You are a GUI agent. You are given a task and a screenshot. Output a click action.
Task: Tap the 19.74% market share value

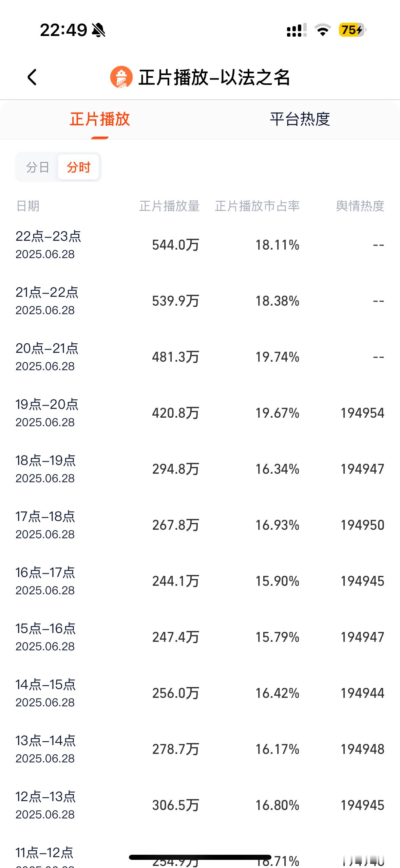pyautogui.click(x=277, y=357)
